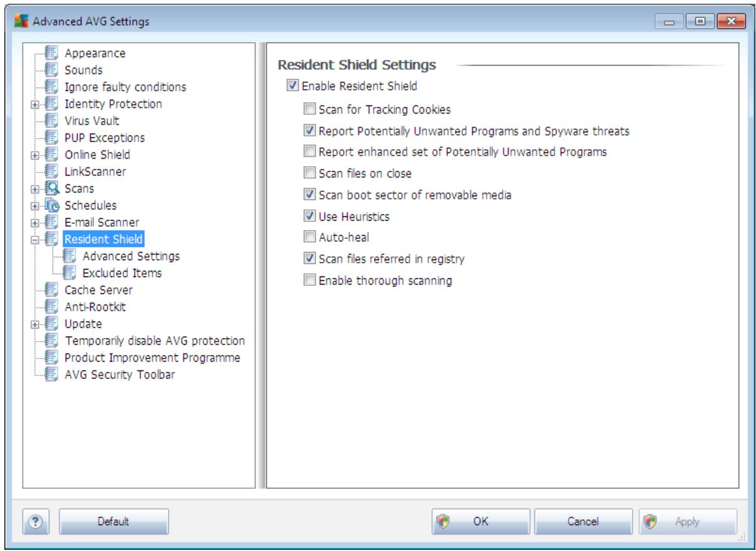Click the splitter bar between panels
Image resolution: width=756 pixels, height=551 pixels.
260,266
